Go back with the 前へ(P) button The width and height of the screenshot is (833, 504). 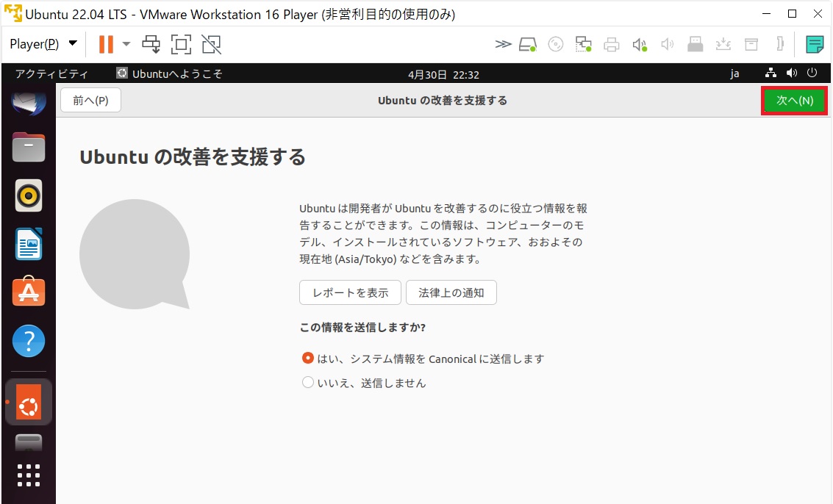[x=91, y=101]
